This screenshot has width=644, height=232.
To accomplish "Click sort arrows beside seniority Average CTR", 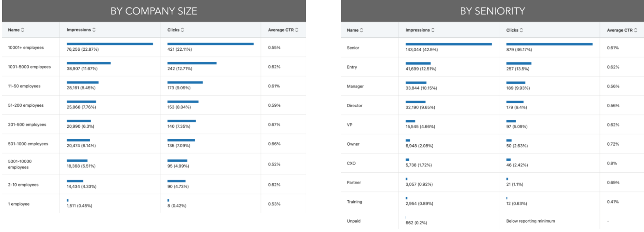I will point(636,30).
